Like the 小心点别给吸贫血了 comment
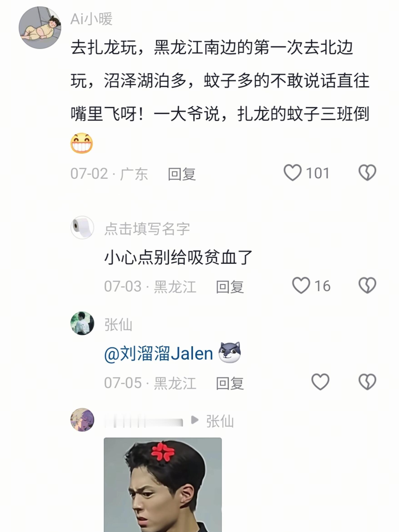 (x=301, y=285)
